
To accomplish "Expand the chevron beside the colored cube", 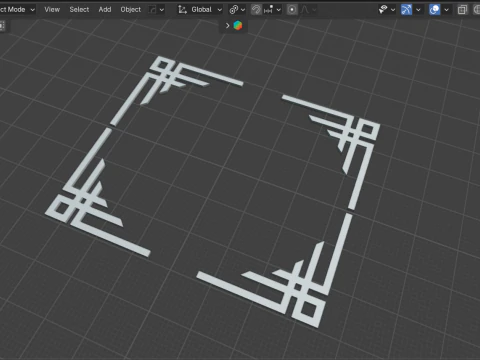I will pyautogui.click(x=227, y=25).
